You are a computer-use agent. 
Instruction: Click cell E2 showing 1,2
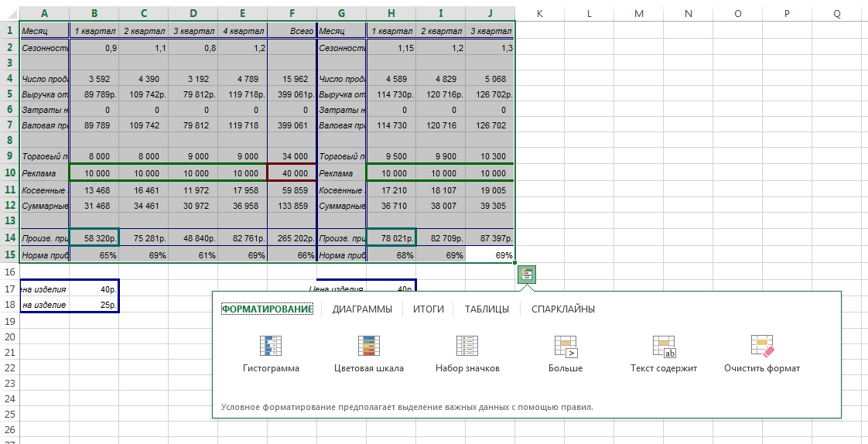[x=242, y=48]
